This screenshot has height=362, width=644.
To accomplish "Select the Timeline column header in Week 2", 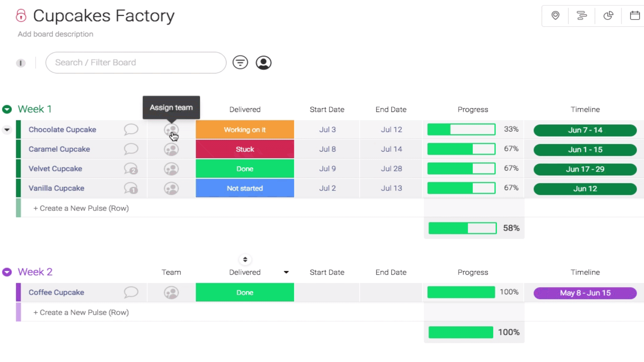I will 585,272.
